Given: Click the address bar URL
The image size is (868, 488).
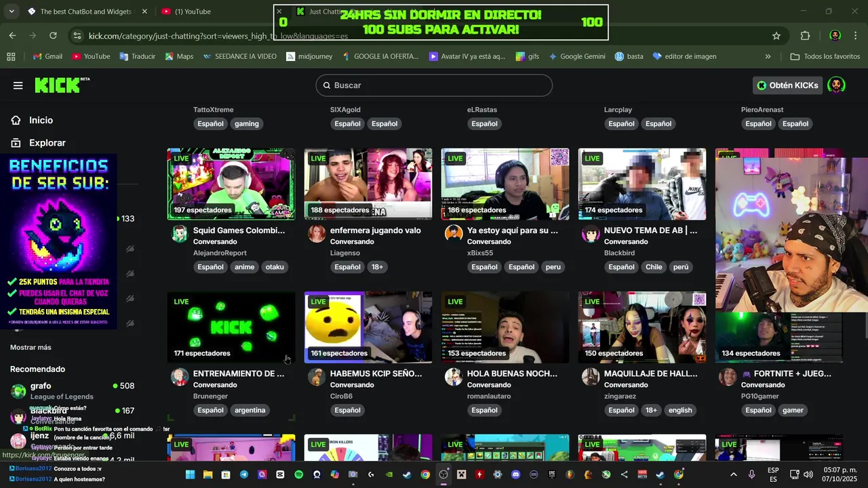Looking at the screenshot, I should tap(218, 36).
